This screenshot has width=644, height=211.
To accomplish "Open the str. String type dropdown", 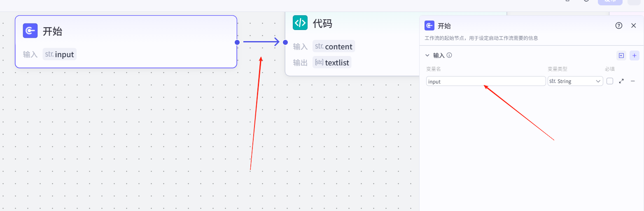I will coord(575,81).
